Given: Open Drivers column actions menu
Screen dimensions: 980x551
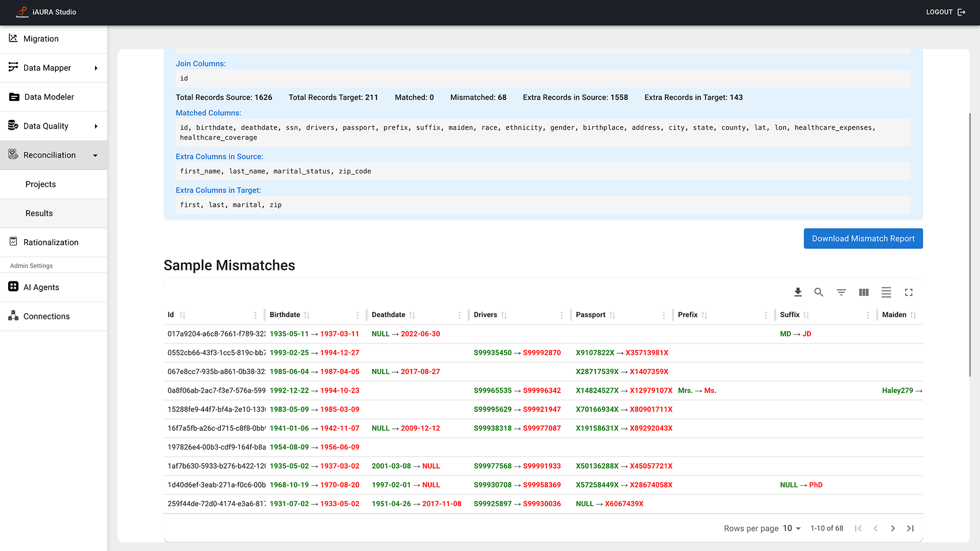Looking at the screenshot, I should point(561,315).
